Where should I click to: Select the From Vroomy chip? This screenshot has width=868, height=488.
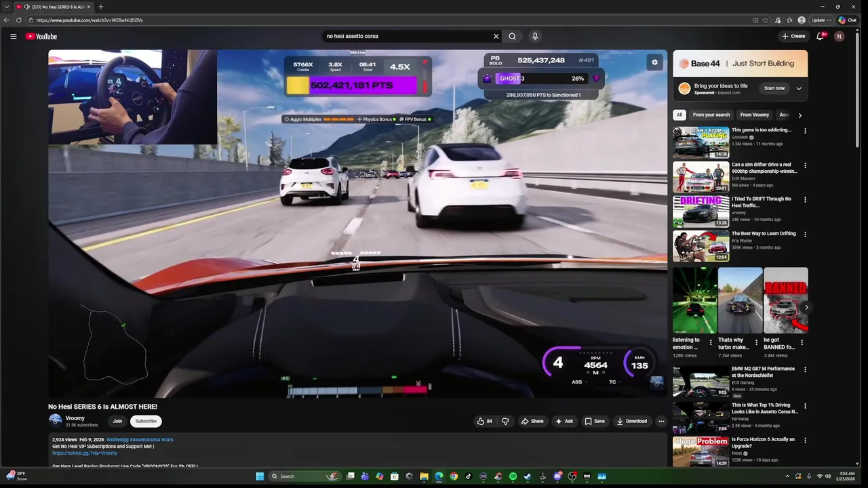[755, 115]
